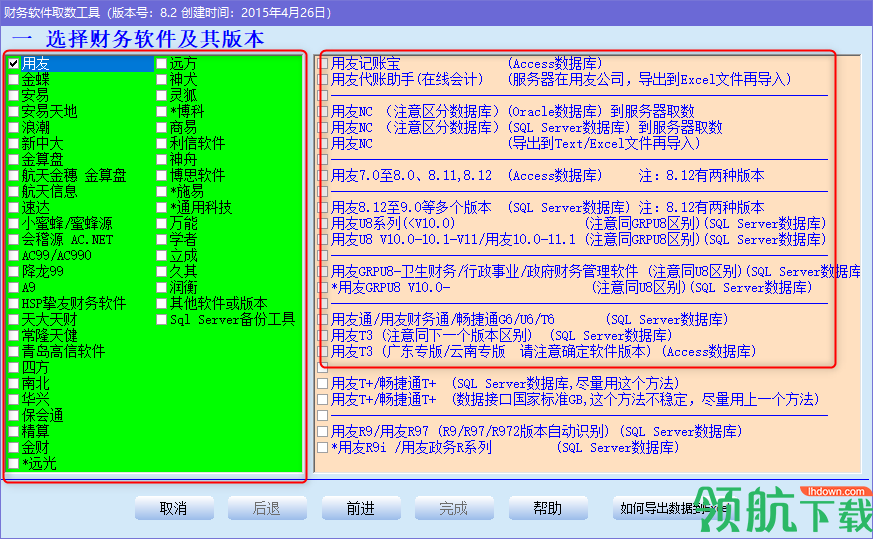Select the 金财 checkbox

(x=14, y=448)
